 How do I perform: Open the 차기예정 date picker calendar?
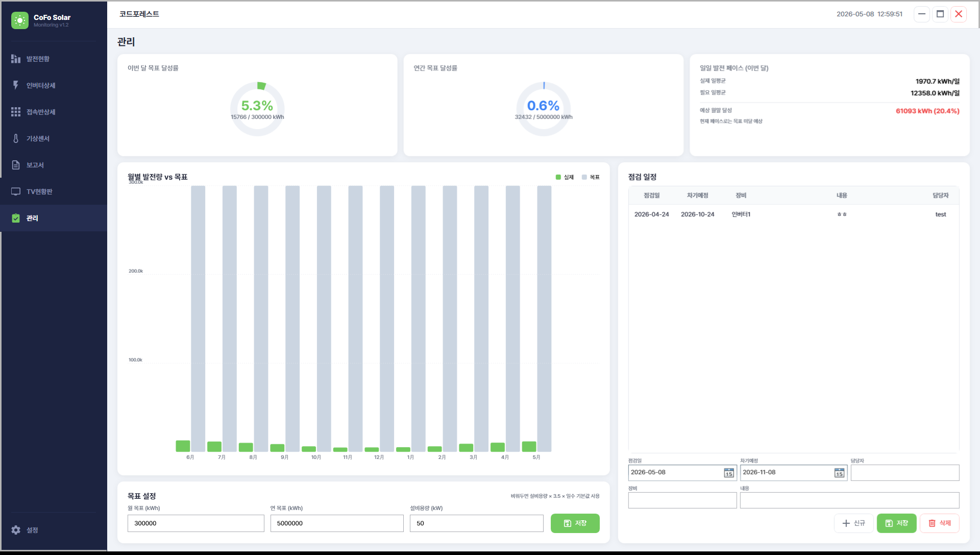[839, 473]
